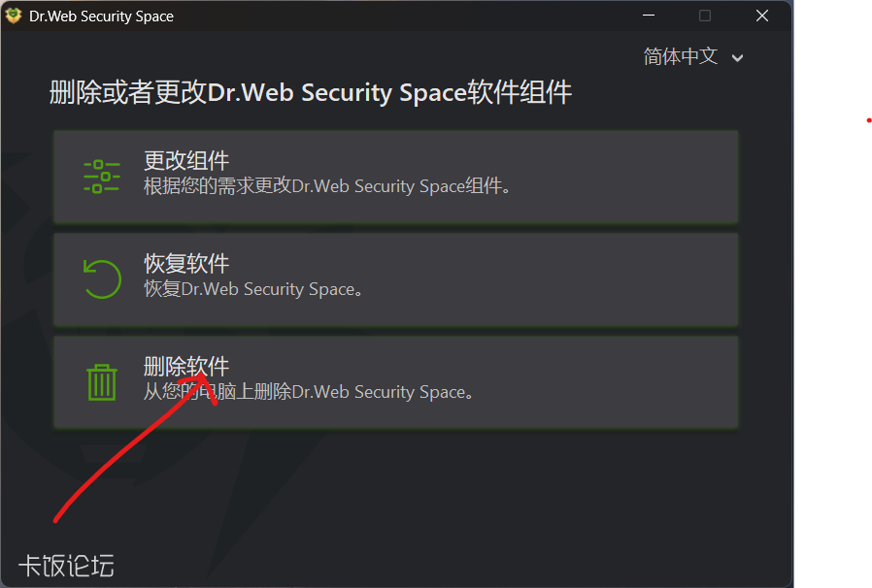Click the 从您的电脑上删除 description text
Screen dimensions: 872x588
click(309, 392)
